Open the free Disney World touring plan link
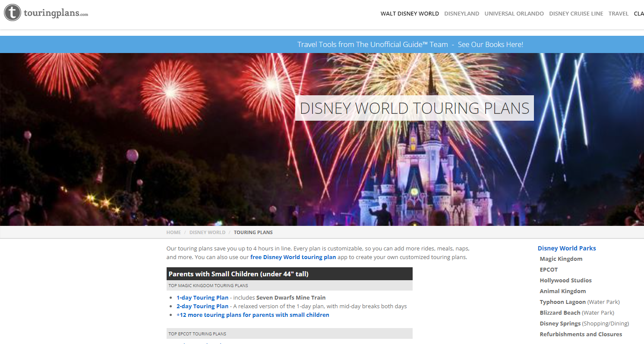Viewport: 644px width, 344px height. pyautogui.click(x=293, y=257)
